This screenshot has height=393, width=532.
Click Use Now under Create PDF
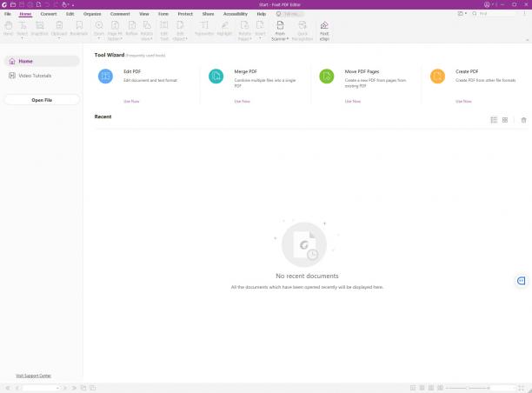coord(463,101)
